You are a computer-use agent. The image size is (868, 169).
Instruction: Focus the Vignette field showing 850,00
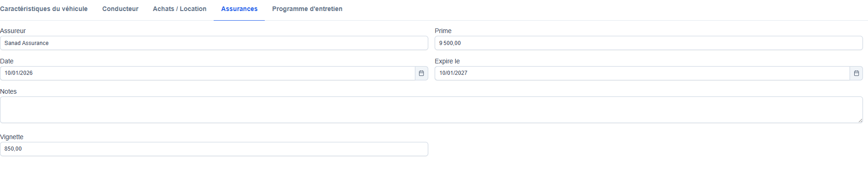click(214, 149)
